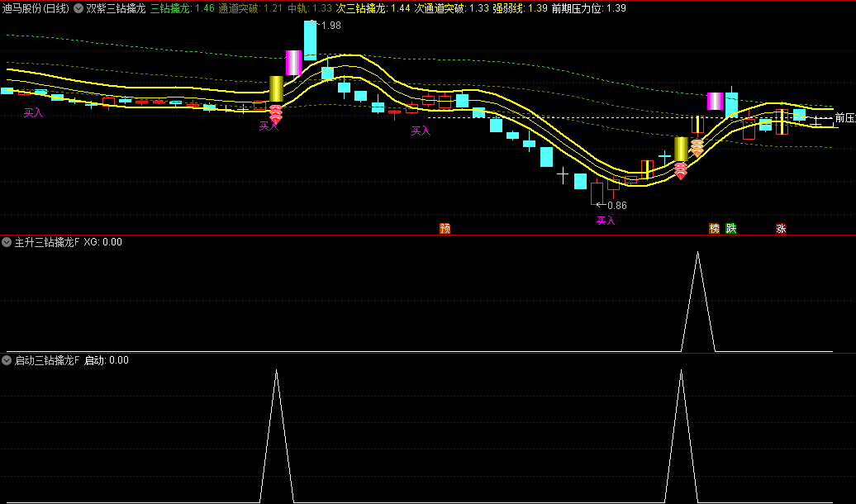Viewport: 856px width, 504px height.
Task: Click the signal spike in 主升三钻擒龙F panel
Action: click(697, 254)
